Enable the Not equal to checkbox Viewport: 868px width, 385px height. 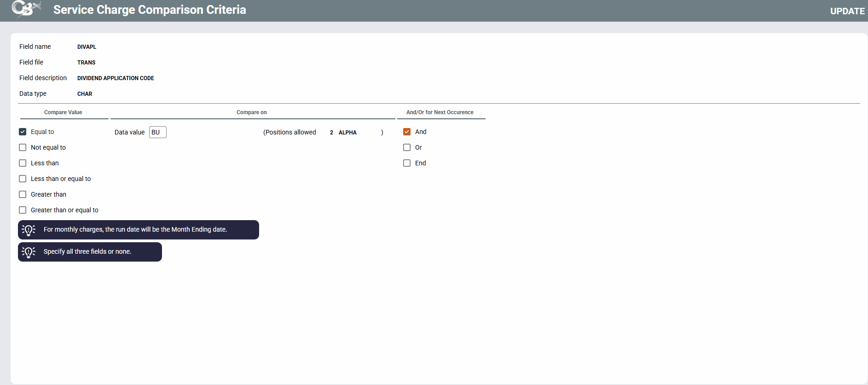click(23, 147)
